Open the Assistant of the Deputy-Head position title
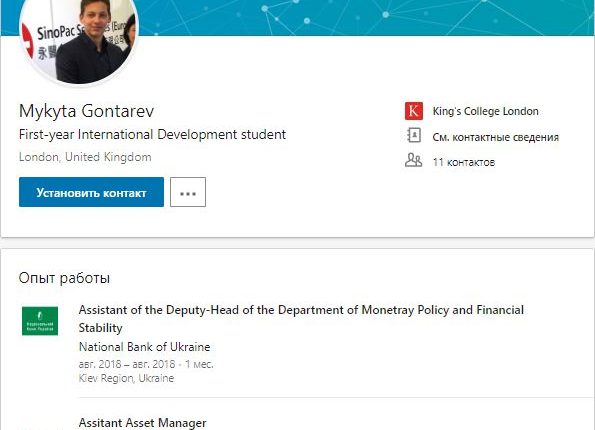 coord(301,319)
